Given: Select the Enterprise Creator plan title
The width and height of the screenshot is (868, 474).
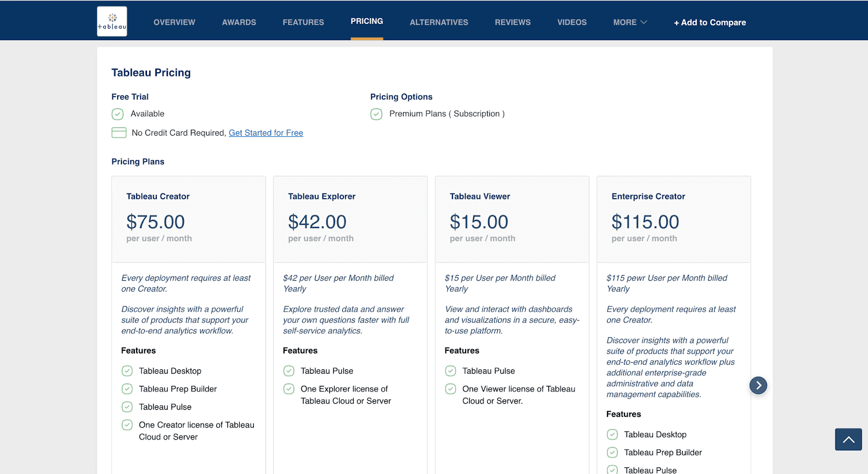Looking at the screenshot, I should pos(648,196).
